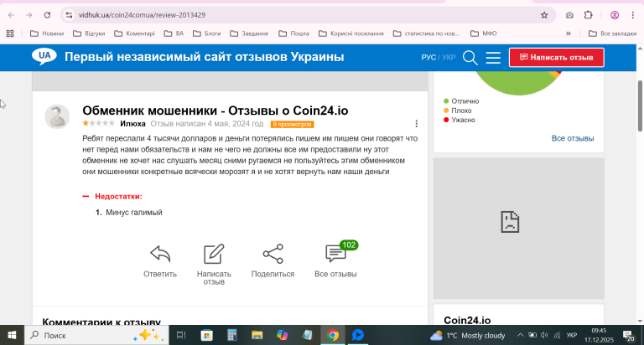Open the Блоги bookmark folder
Image resolution: width=644 pixels, height=345 pixels.
206,33
